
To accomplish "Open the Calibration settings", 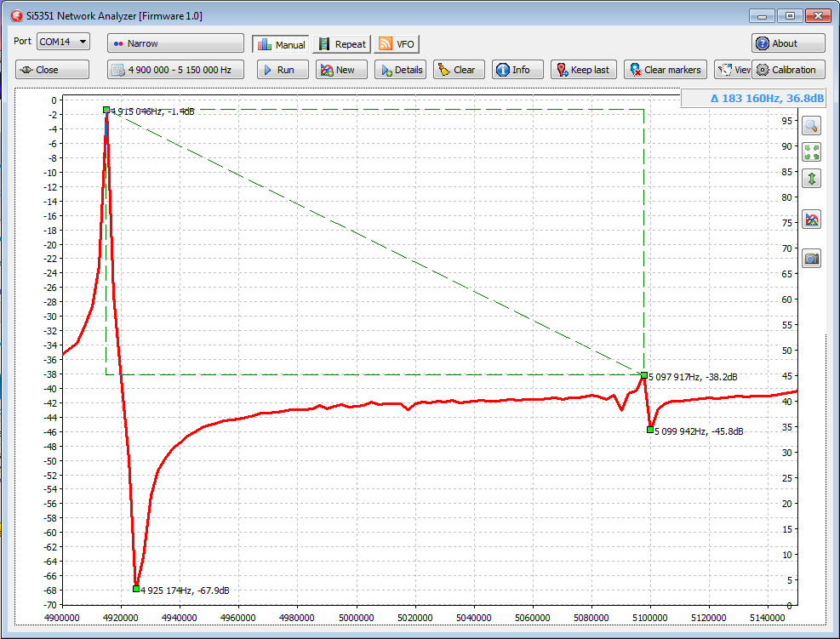I will tap(788, 70).
